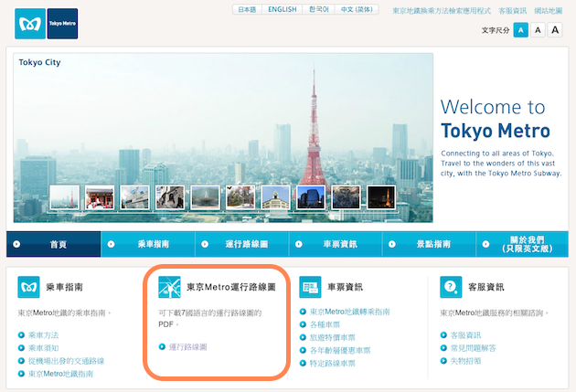Open 關於我們 (只限英文版) menu item
Viewport: 576px width, 392px height.
pos(522,244)
